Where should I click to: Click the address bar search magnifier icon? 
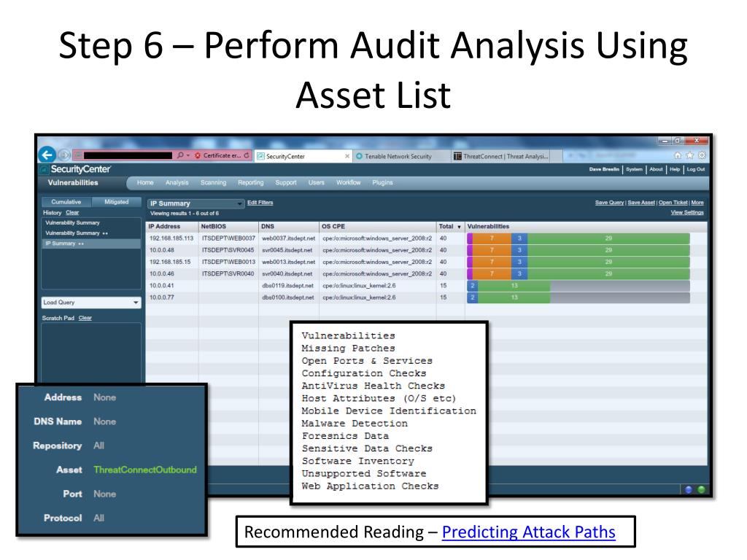[180, 155]
